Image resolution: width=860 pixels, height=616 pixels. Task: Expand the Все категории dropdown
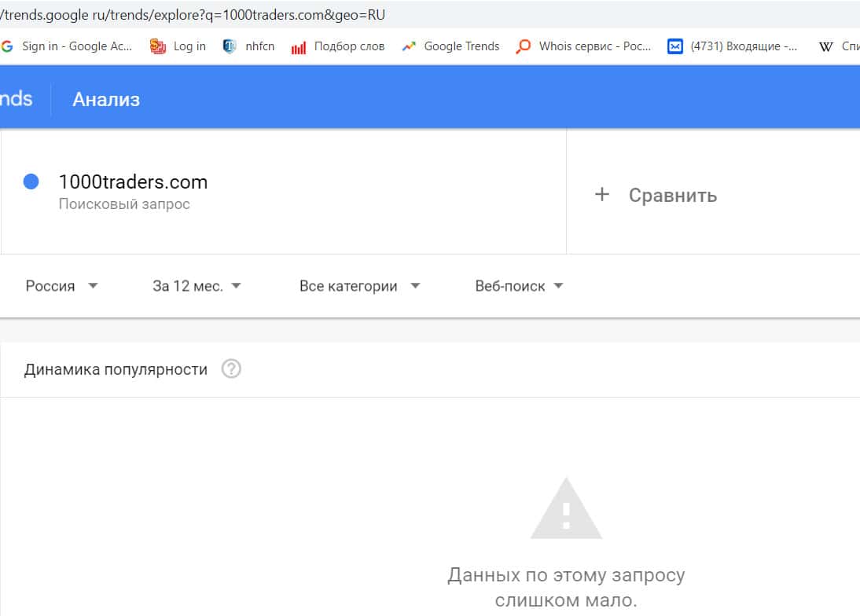[360, 286]
